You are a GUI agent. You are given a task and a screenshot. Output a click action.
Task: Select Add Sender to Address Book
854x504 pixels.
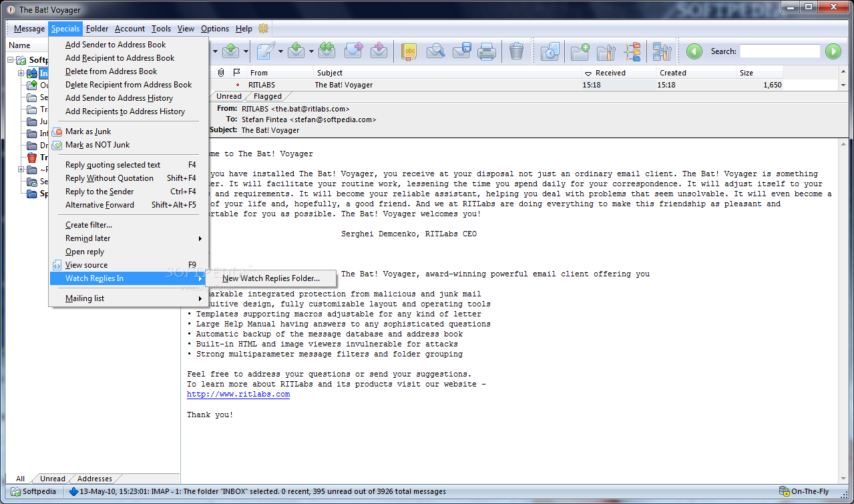click(129, 45)
